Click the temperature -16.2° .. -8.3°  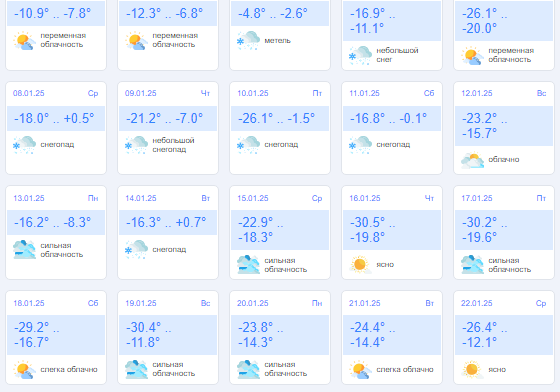52,222
